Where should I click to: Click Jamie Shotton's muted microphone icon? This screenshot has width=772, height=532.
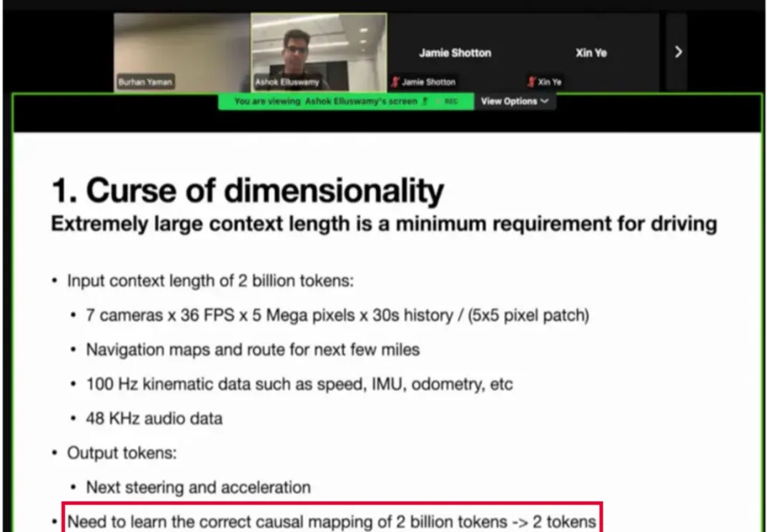click(x=395, y=82)
